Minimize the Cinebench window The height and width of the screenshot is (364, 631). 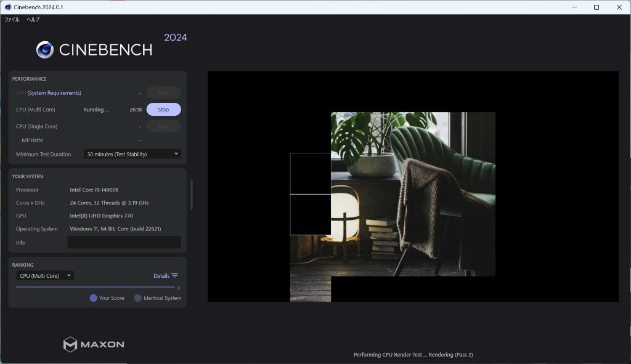coord(572,7)
